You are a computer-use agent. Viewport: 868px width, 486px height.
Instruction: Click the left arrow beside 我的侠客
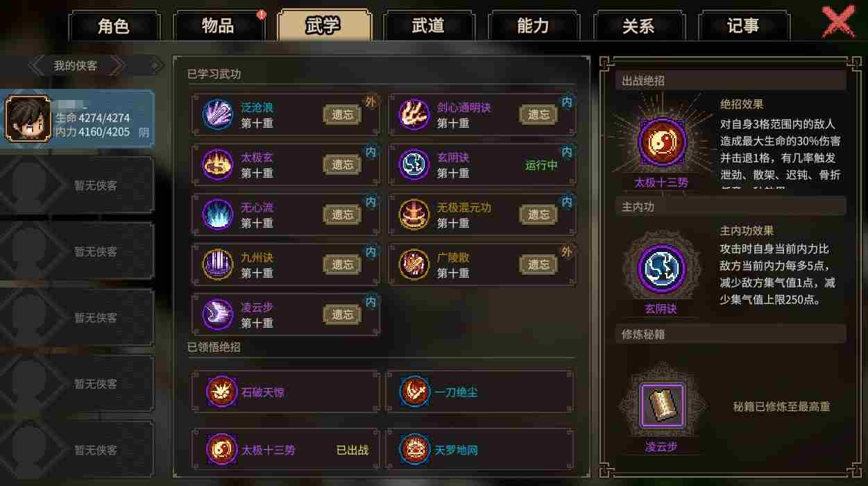click(x=36, y=66)
